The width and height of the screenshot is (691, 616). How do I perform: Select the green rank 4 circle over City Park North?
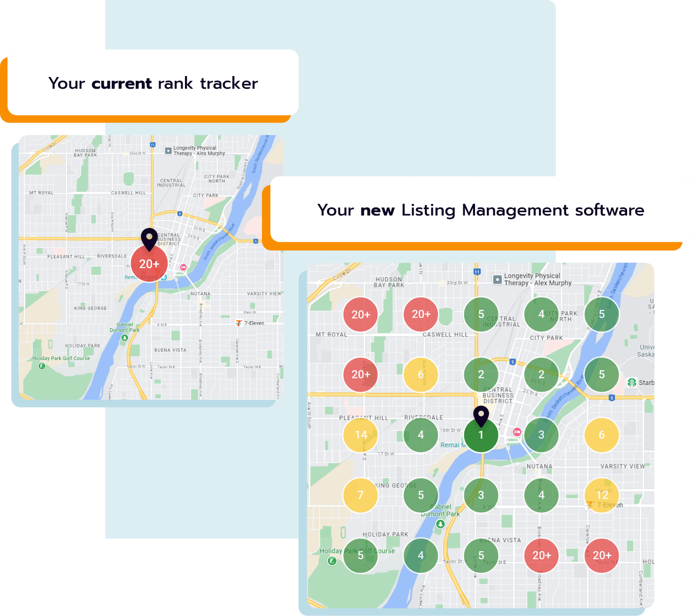pos(541,314)
